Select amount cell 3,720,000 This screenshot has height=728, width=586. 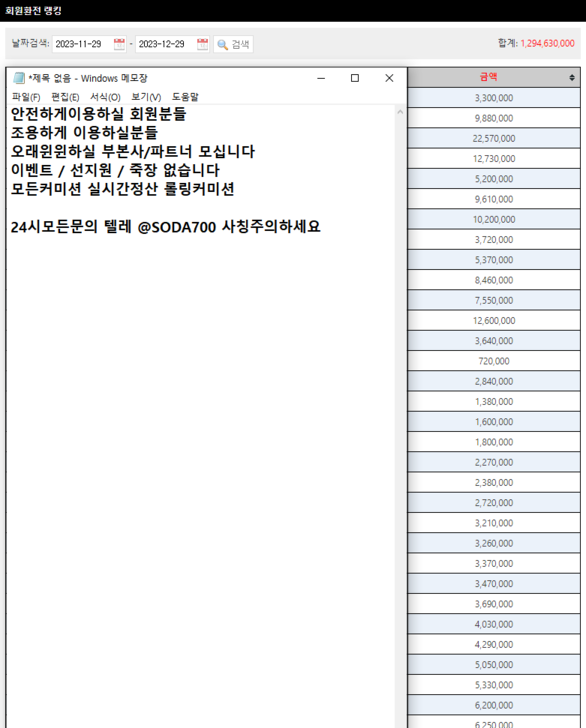coord(494,240)
